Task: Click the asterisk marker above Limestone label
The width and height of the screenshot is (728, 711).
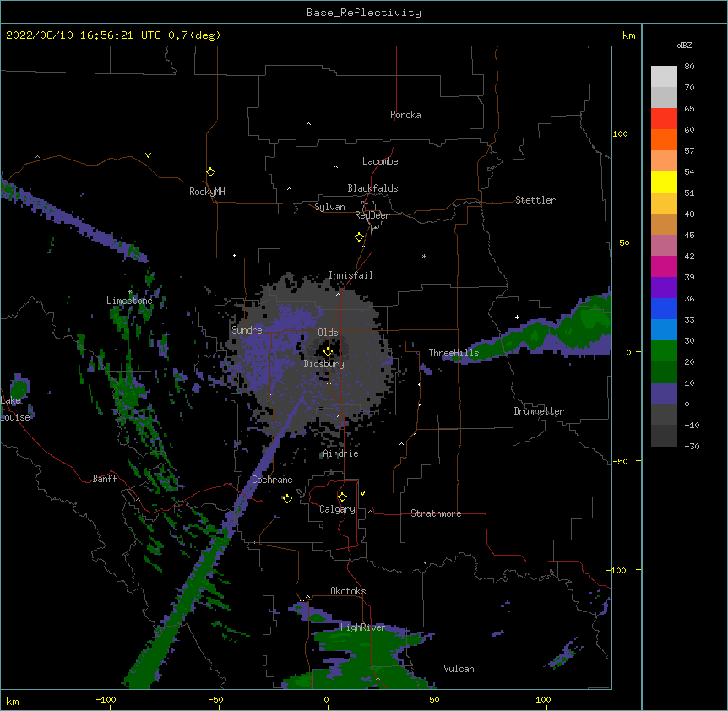Action: (x=130, y=292)
